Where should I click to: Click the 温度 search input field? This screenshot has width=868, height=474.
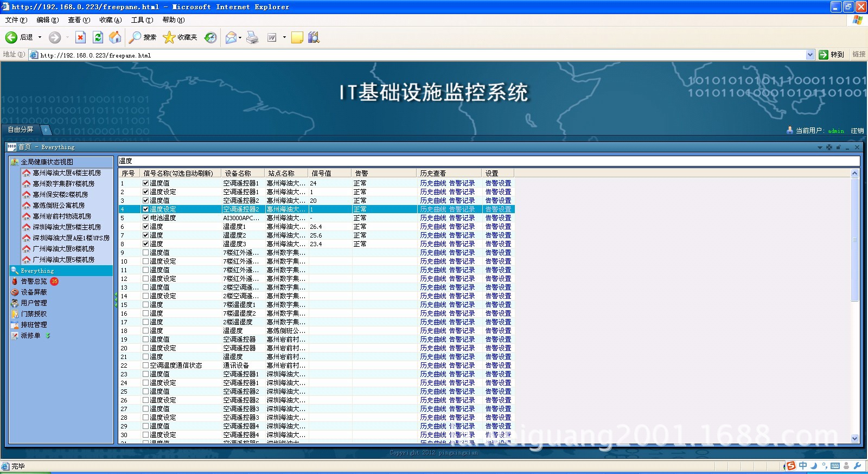point(488,161)
